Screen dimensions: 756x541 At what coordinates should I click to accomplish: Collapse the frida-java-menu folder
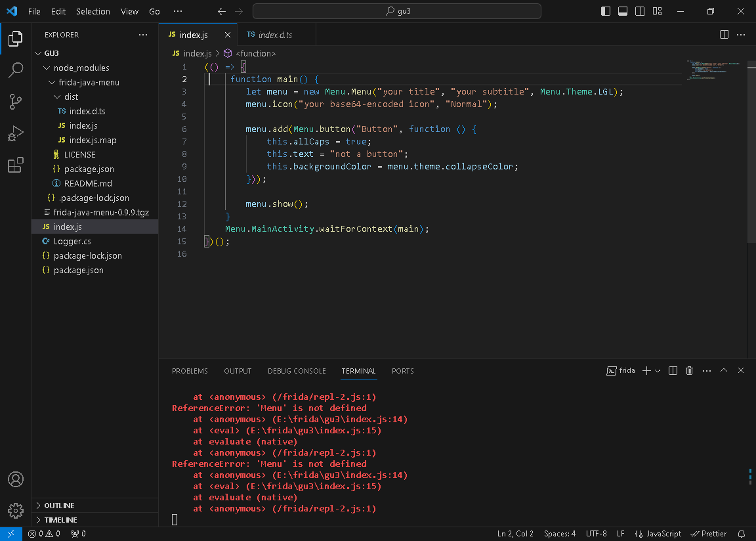click(x=52, y=83)
